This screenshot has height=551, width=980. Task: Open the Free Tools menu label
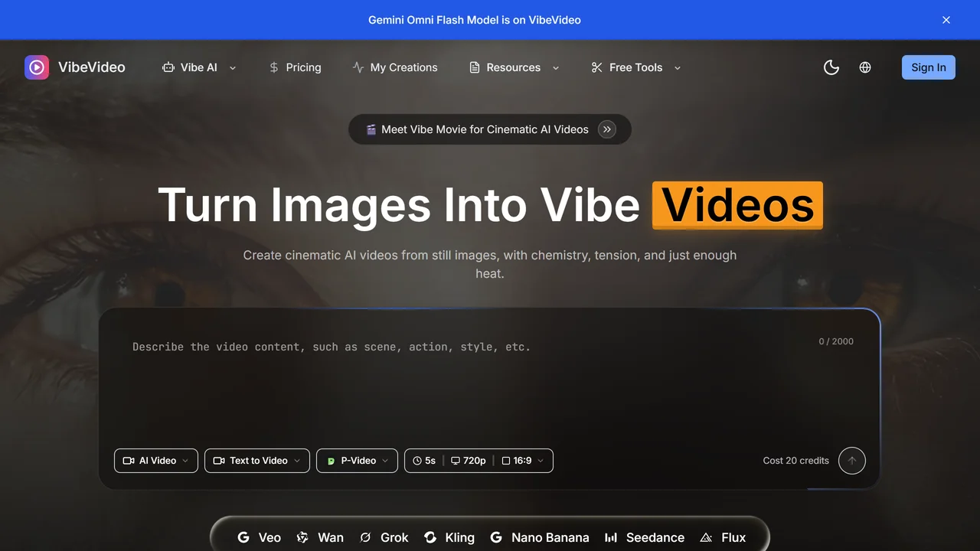point(636,67)
